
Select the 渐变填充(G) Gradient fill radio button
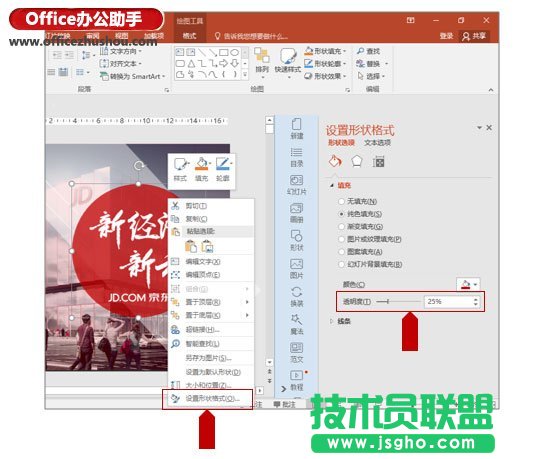pyautogui.click(x=341, y=226)
